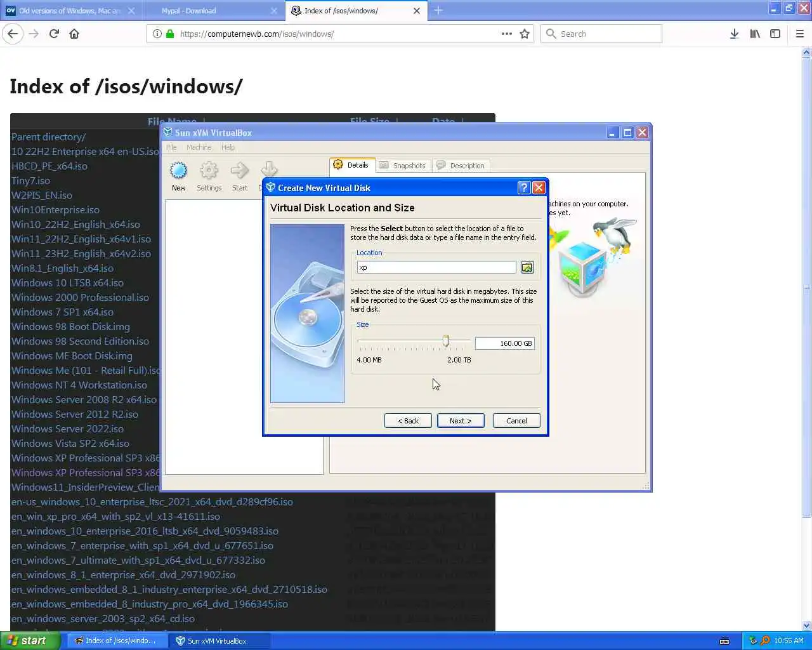Screen dimensions: 812x650
Task: Click the Next > button in the wizard
Action: 461,421
